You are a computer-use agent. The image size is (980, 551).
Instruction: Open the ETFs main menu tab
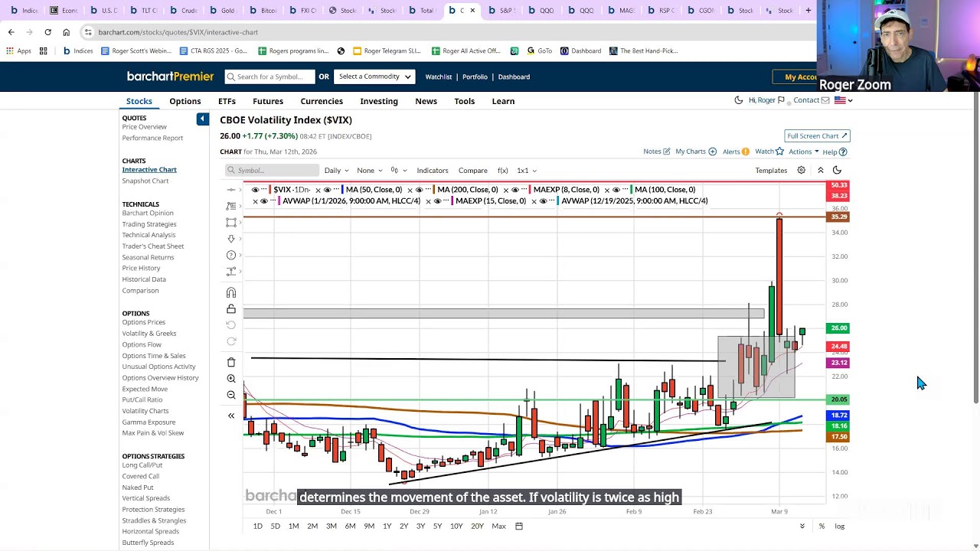click(227, 101)
